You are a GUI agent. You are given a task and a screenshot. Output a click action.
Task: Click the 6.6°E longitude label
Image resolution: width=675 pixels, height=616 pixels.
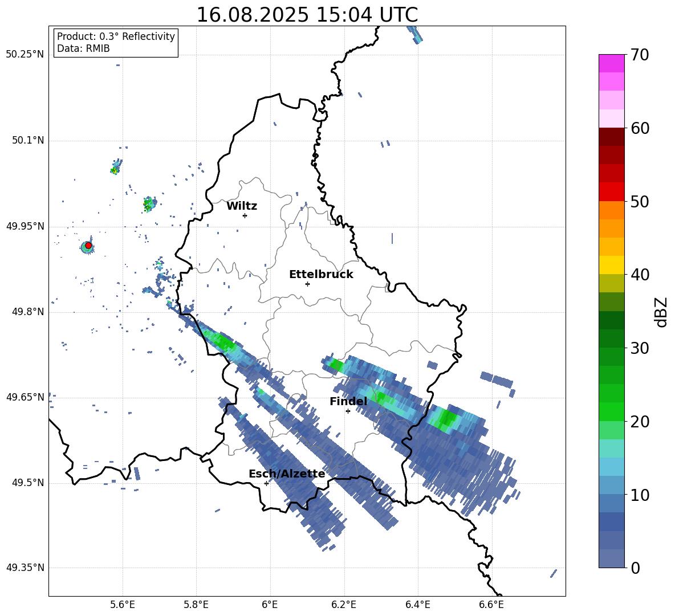491,605
